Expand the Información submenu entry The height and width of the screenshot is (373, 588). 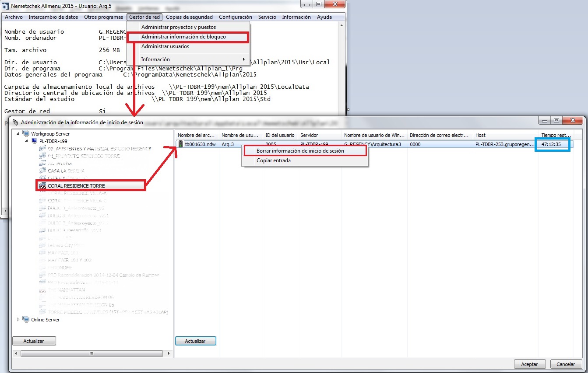pos(188,59)
